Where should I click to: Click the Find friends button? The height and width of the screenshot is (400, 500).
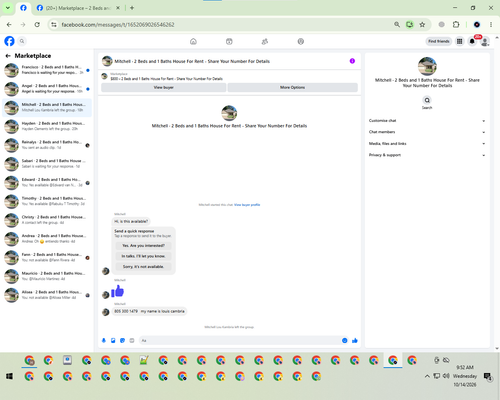point(439,41)
